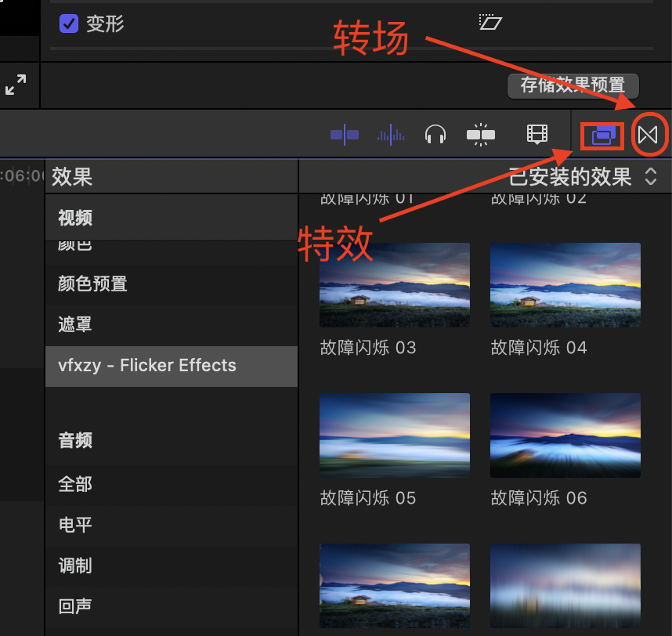Uncheck the 变形 checkbox

[x=69, y=23]
